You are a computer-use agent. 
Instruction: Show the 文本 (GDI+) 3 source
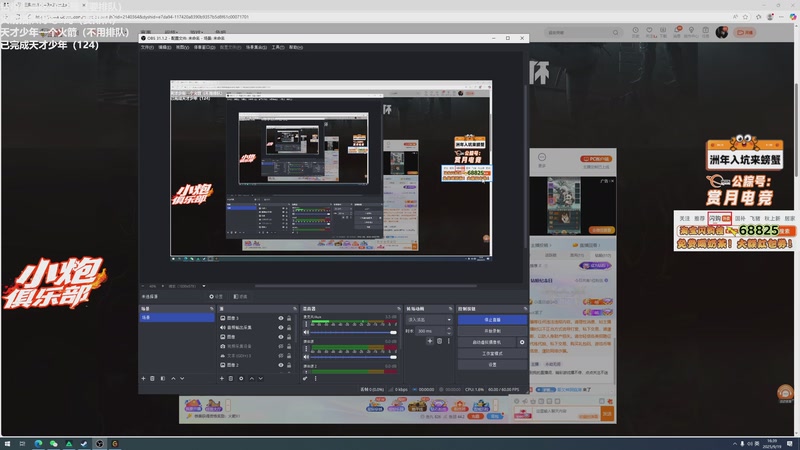pos(281,356)
